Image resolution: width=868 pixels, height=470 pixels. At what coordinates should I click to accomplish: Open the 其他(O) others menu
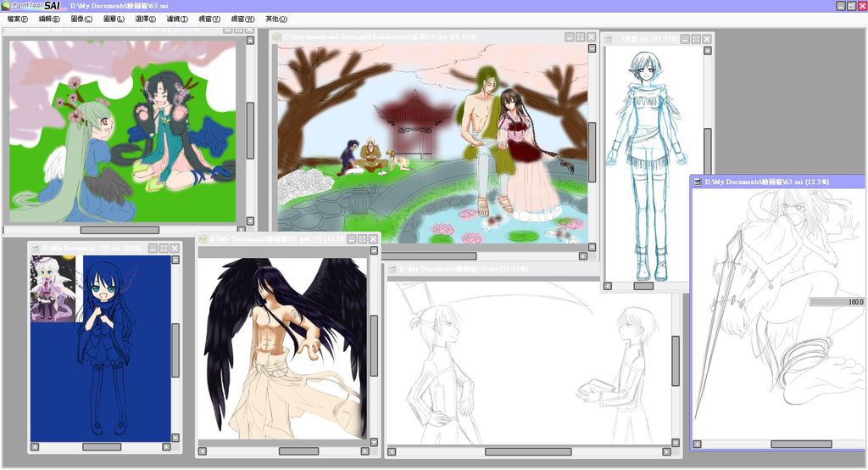tap(276, 19)
